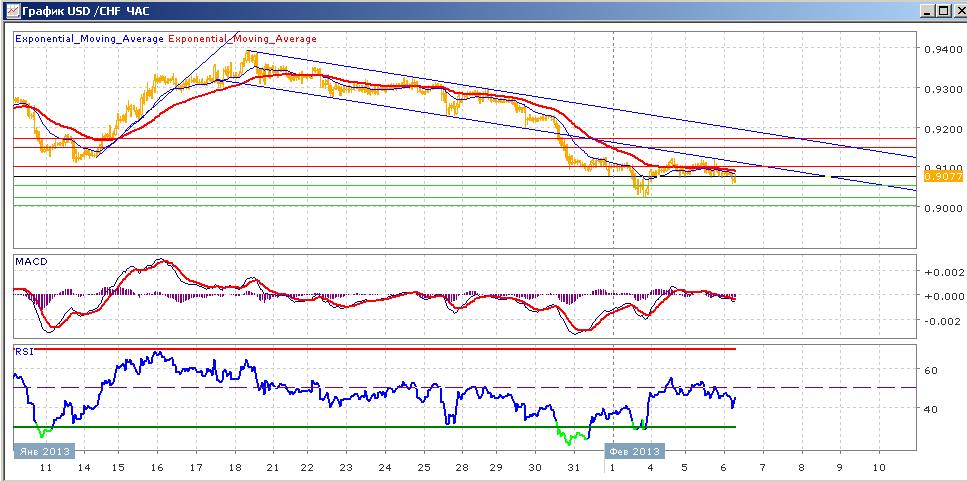967x481 pixels.
Task: Click the 60 level on RSI axis
Action: (x=931, y=371)
